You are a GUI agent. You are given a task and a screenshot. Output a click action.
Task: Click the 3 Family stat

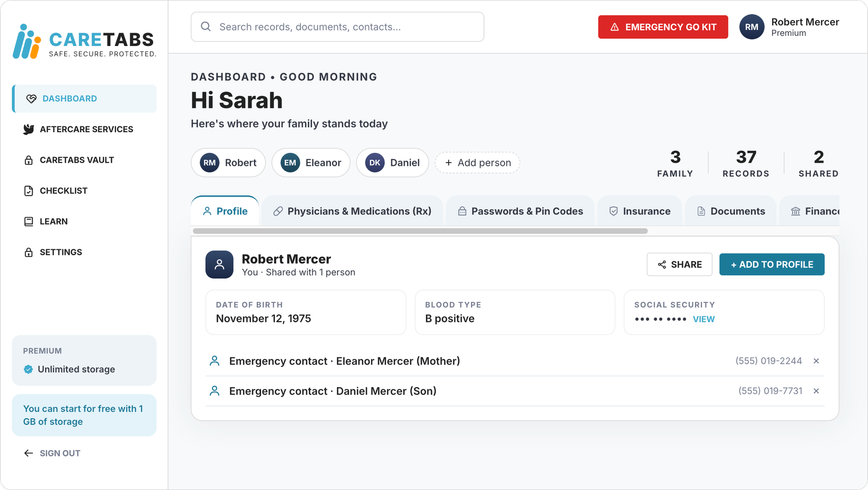click(x=675, y=163)
